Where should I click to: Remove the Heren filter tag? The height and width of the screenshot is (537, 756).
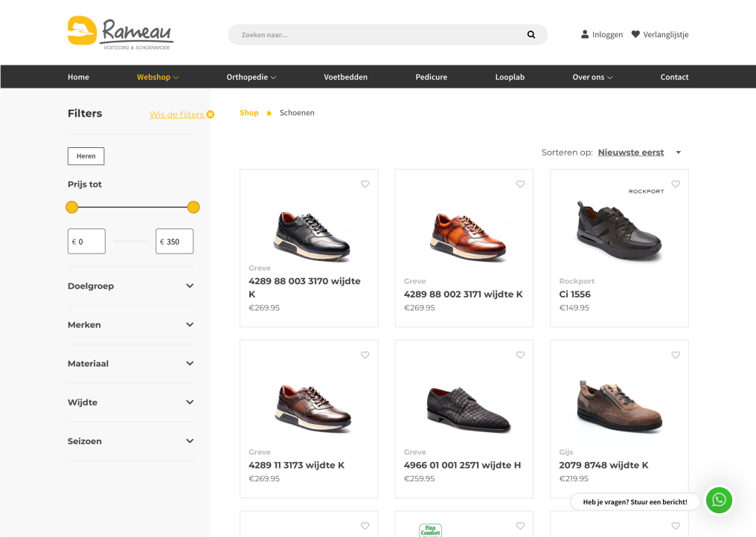point(86,156)
